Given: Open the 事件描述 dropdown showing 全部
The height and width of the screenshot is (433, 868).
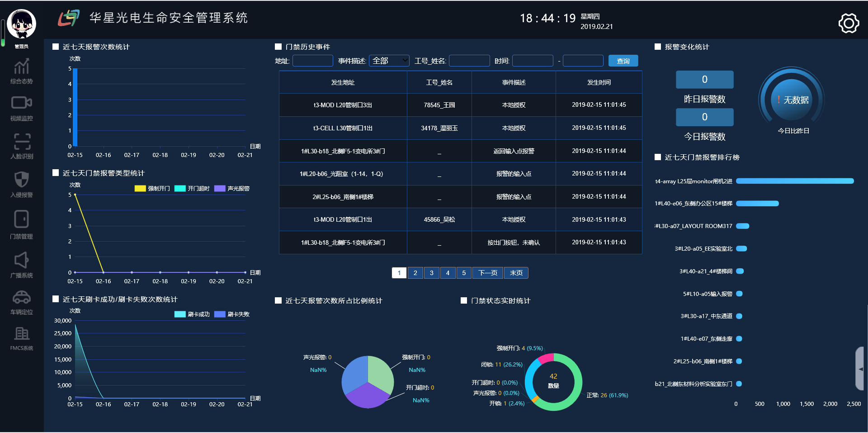Looking at the screenshot, I should [389, 61].
